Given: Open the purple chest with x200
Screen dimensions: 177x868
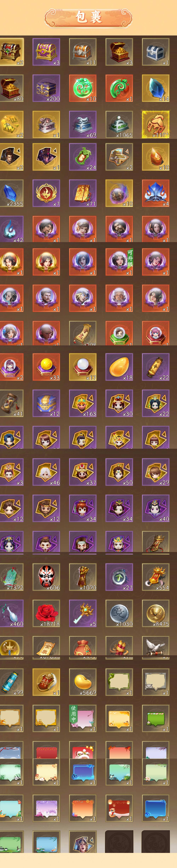Looking at the screenshot, I should [46, 88].
